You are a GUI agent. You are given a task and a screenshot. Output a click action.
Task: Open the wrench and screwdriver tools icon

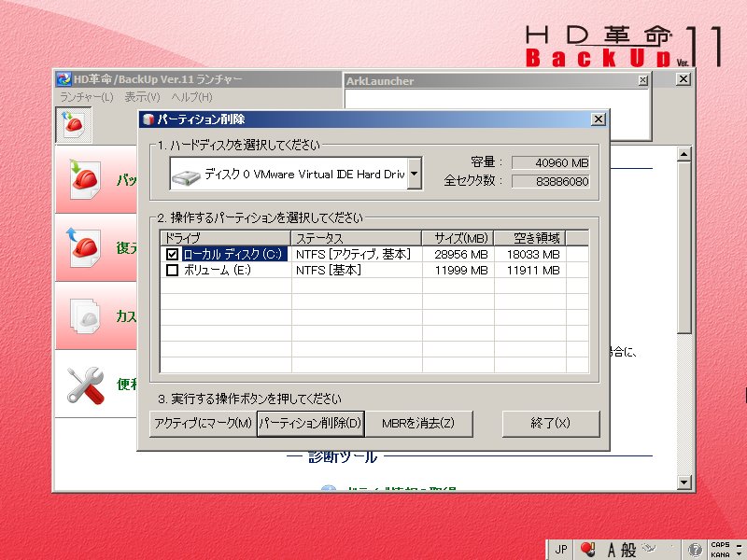[85, 385]
